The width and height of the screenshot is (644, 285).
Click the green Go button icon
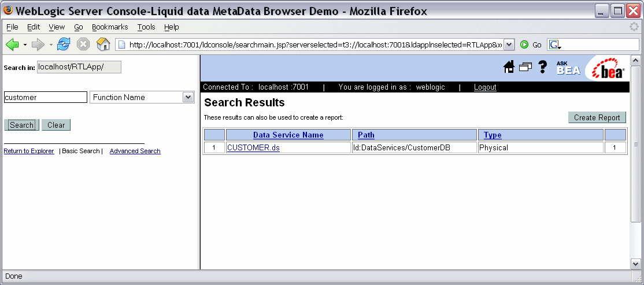pyautogui.click(x=524, y=45)
